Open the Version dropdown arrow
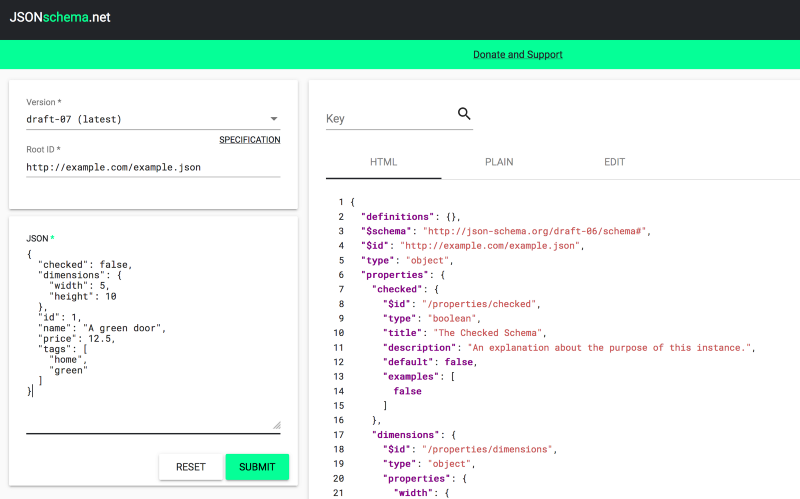Screen dimensions: 800x499 [x=274, y=119]
